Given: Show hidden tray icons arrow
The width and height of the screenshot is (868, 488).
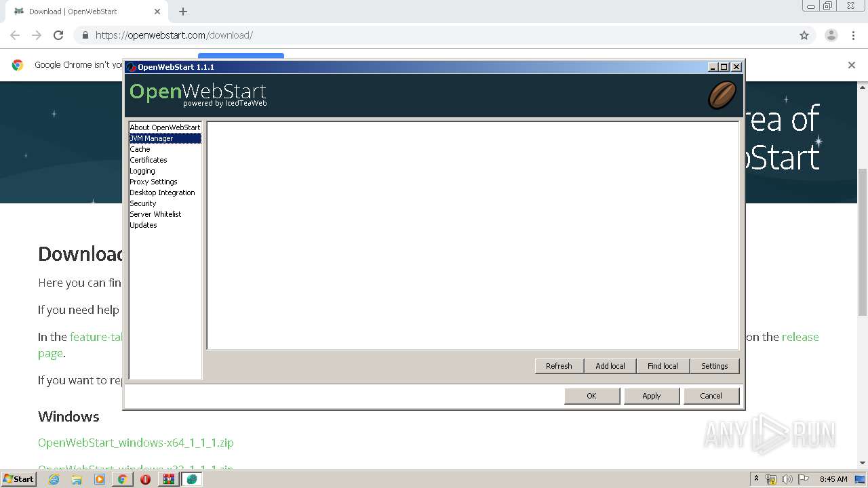Looking at the screenshot, I should (x=757, y=479).
